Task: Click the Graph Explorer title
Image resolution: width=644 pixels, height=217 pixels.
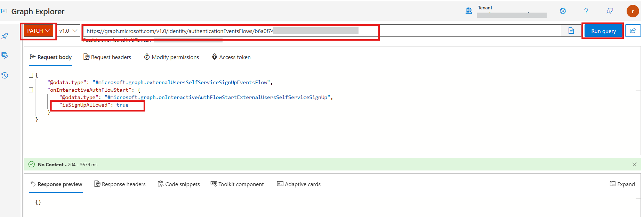Action: pos(38,11)
